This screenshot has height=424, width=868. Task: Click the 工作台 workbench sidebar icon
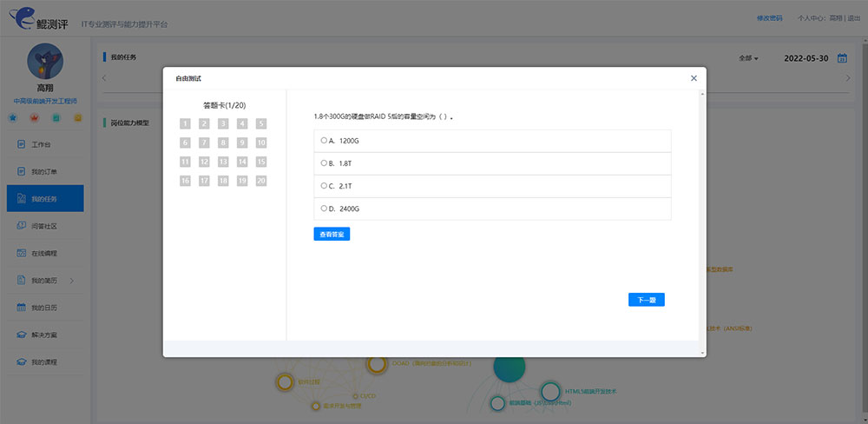tap(23, 144)
